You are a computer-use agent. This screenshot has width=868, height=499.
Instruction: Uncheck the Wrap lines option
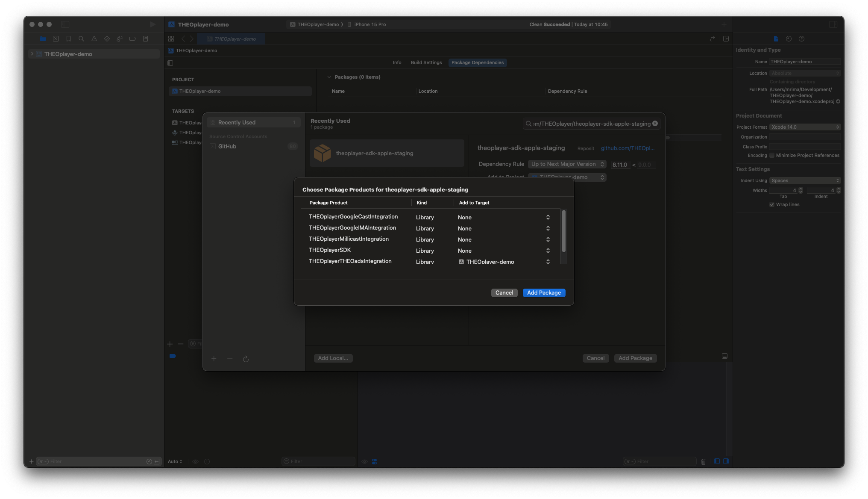(x=771, y=204)
